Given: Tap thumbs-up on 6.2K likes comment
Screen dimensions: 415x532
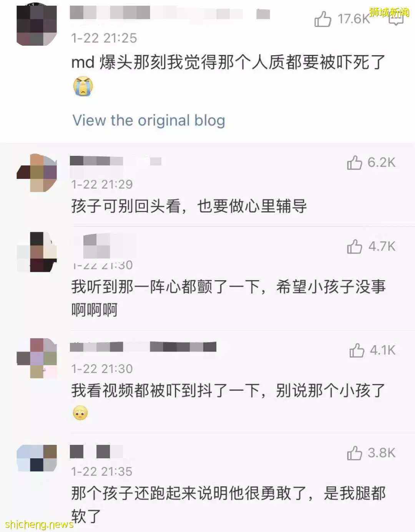Looking at the screenshot, I should tap(354, 162).
